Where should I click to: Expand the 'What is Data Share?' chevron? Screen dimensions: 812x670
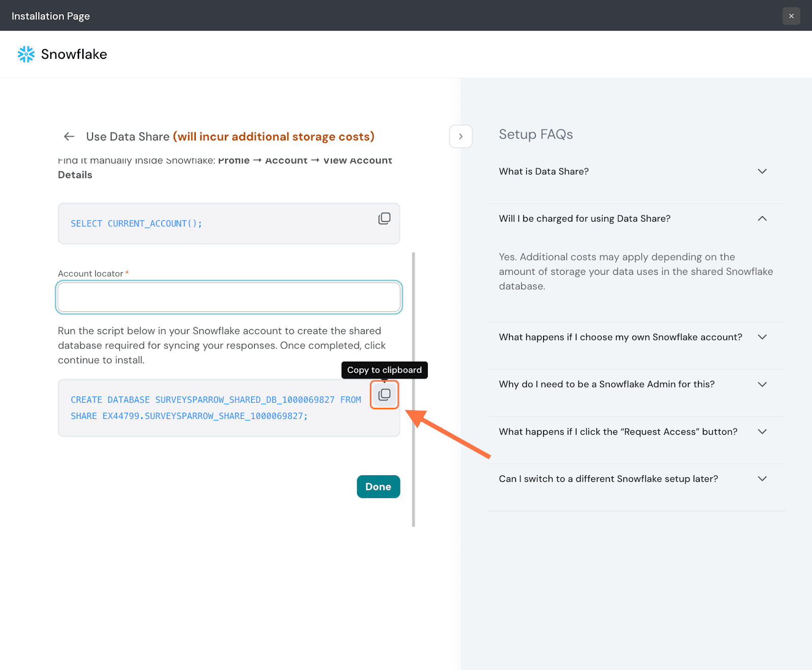762,171
